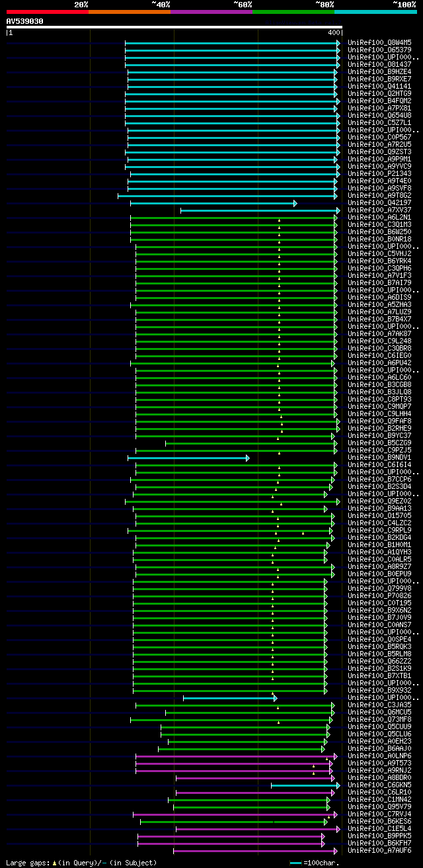Screen dimensions: 423x868
Task: Click the query name AV539030
Action: [25, 21]
